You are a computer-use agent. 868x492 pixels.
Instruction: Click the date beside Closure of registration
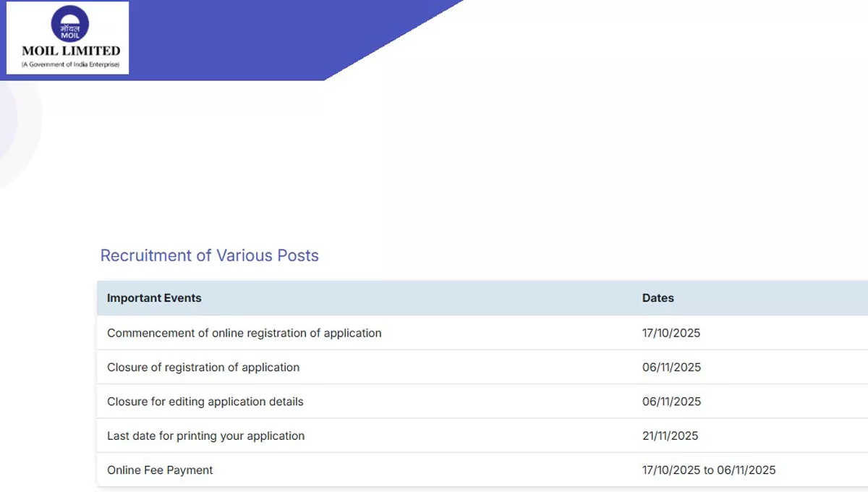(x=671, y=367)
